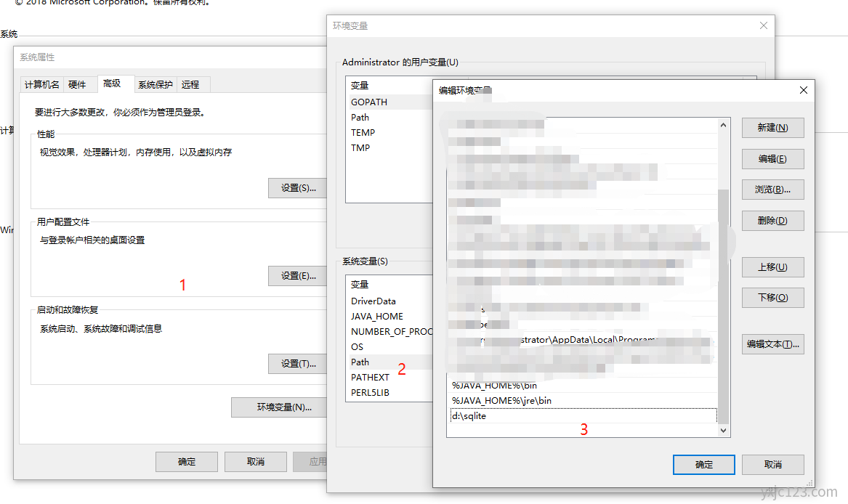Click 浏览(B)... button

point(772,190)
